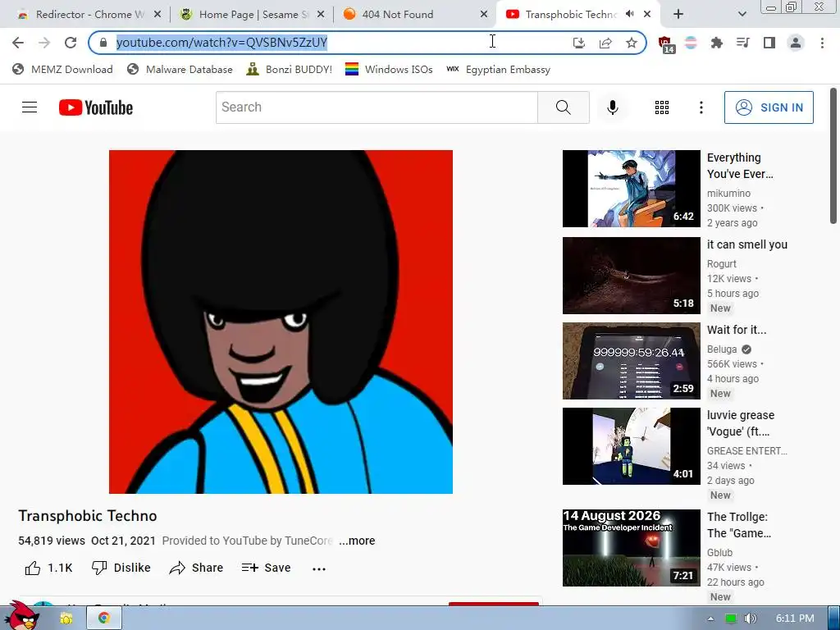Viewport: 840px width, 630px height.
Task: Switch to the Home Page Sesame Street tab
Action: 253,15
